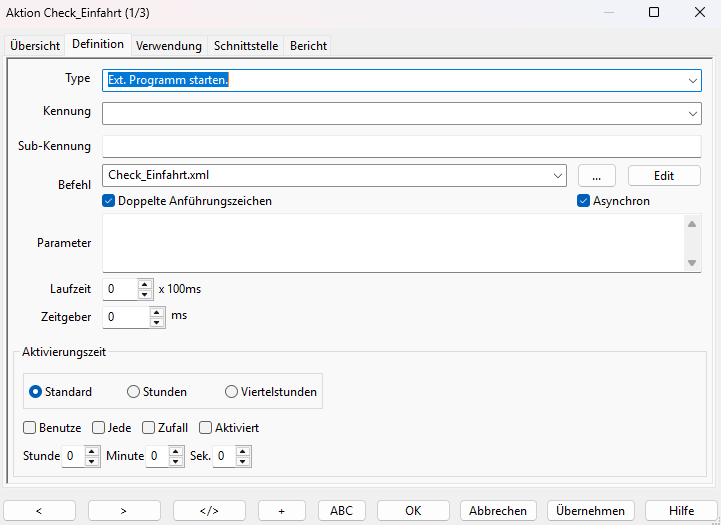Image resolution: width=721 pixels, height=525 pixels.
Task: Enable the Zufall checkbox
Action: [x=149, y=427]
